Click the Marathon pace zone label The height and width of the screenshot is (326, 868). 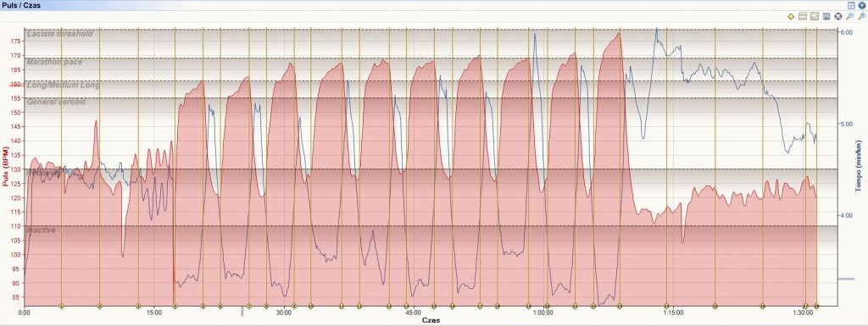pyautogui.click(x=54, y=63)
